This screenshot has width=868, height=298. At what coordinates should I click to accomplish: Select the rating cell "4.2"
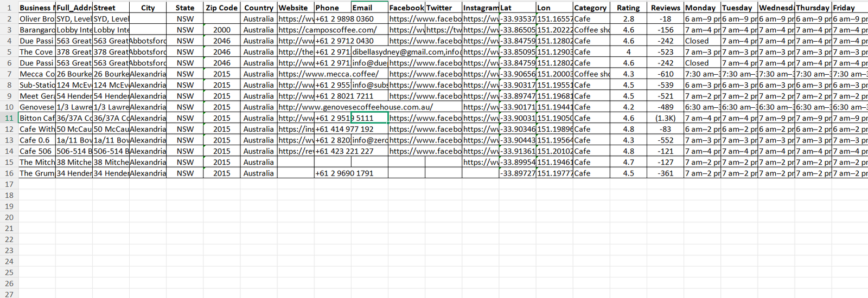[628, 107]
